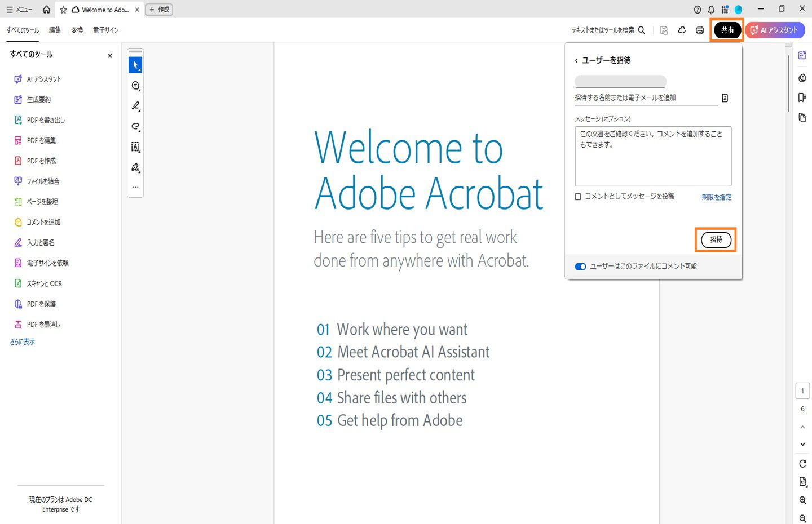Click the invite name or email field
The image size is (812, 524).
pyautogui.click(x=646, y=98)
